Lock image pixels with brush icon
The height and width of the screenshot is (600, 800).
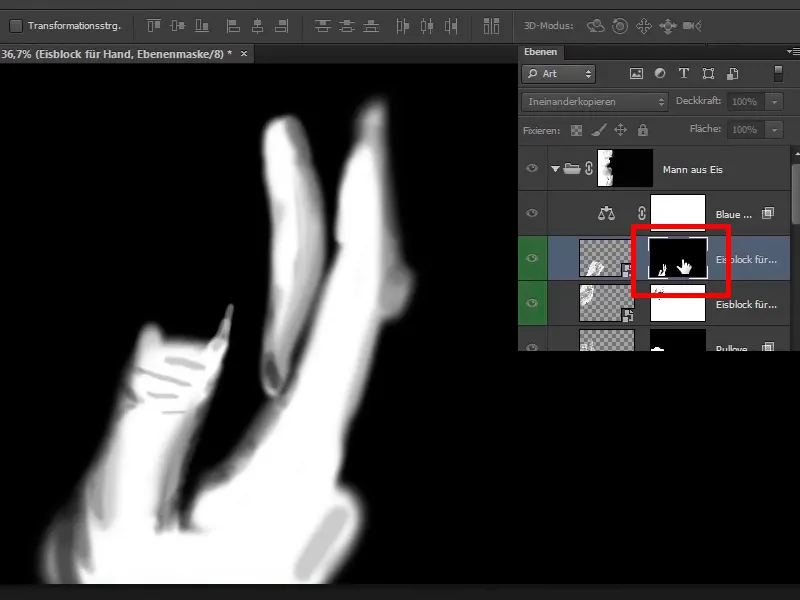[x=598, y=130]
